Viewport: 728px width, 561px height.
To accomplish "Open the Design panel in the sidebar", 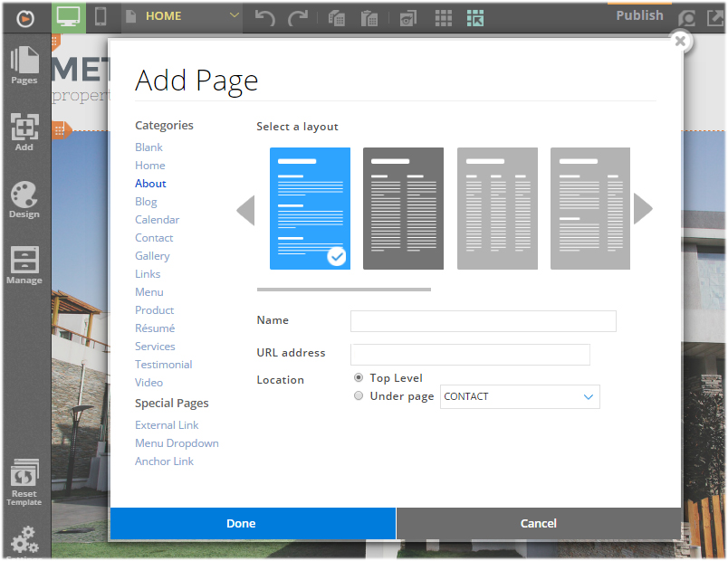I will pyautogui.click(x=24, y=199).
